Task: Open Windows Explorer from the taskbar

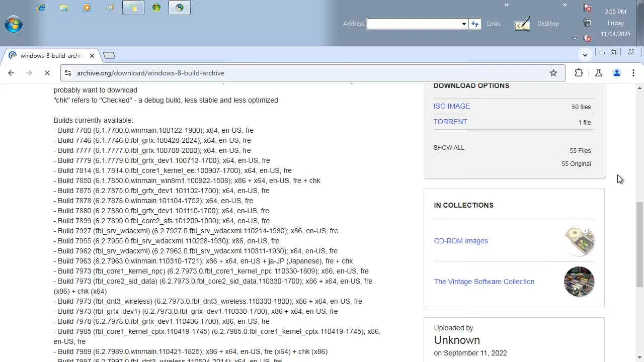Action: [64, 8]
